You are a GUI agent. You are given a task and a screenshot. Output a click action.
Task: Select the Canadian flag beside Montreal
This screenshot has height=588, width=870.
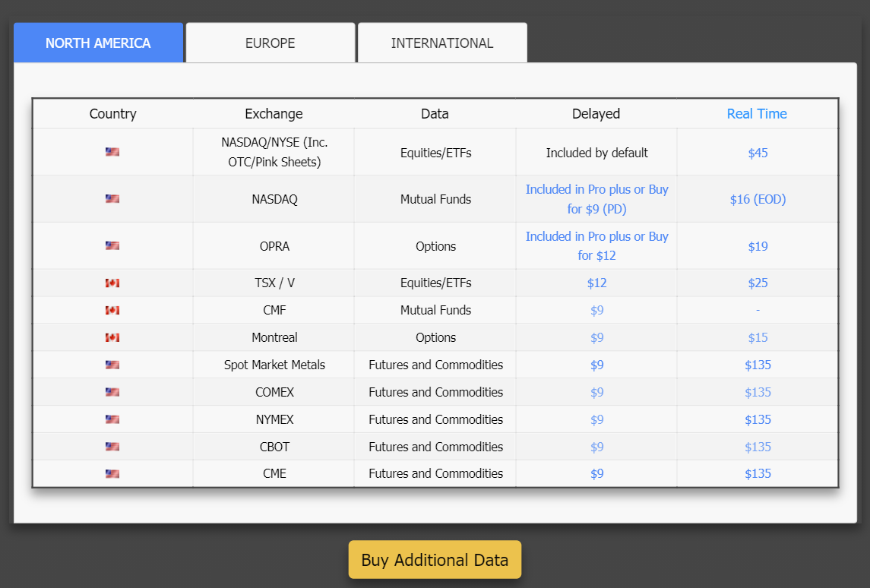pos(112,337)
